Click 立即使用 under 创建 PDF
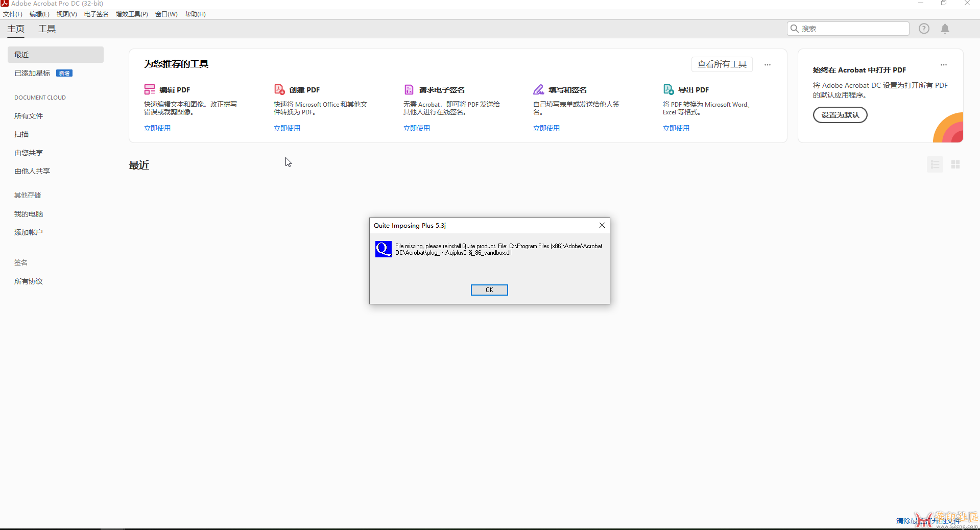 287,128
